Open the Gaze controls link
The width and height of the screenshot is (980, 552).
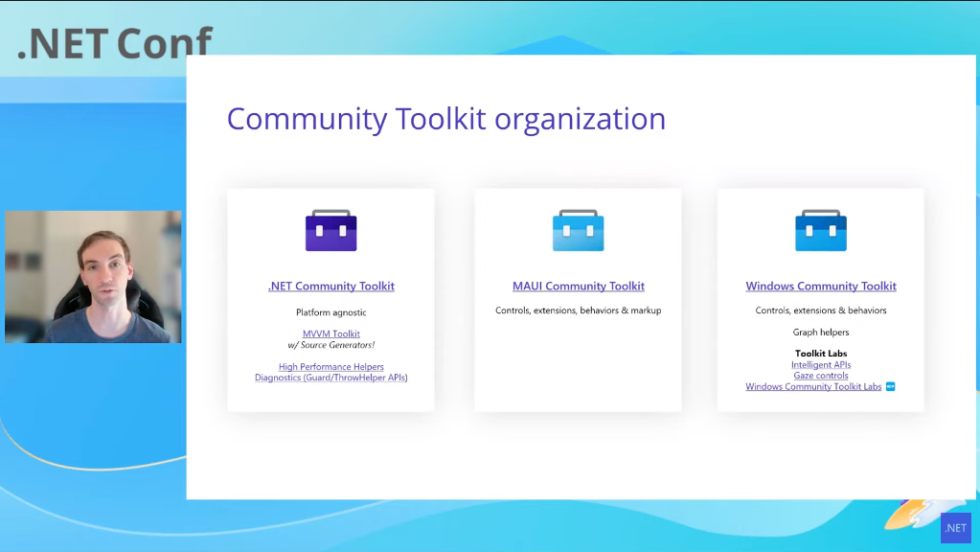[x=821, y=376]
